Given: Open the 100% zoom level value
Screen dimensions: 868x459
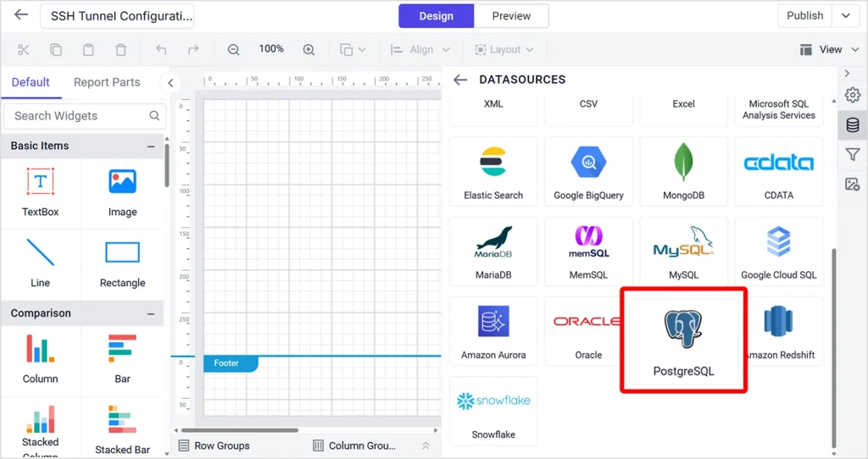Looking at the screenshot, I should [271, 49].
